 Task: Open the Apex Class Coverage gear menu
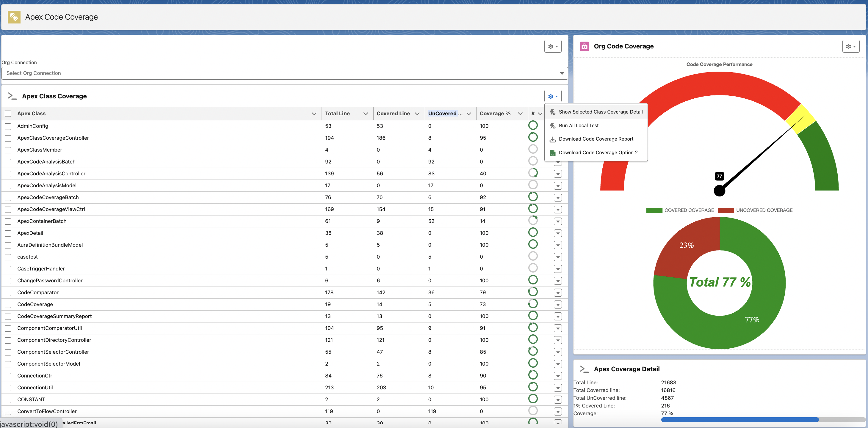click(x=553, y=96)
